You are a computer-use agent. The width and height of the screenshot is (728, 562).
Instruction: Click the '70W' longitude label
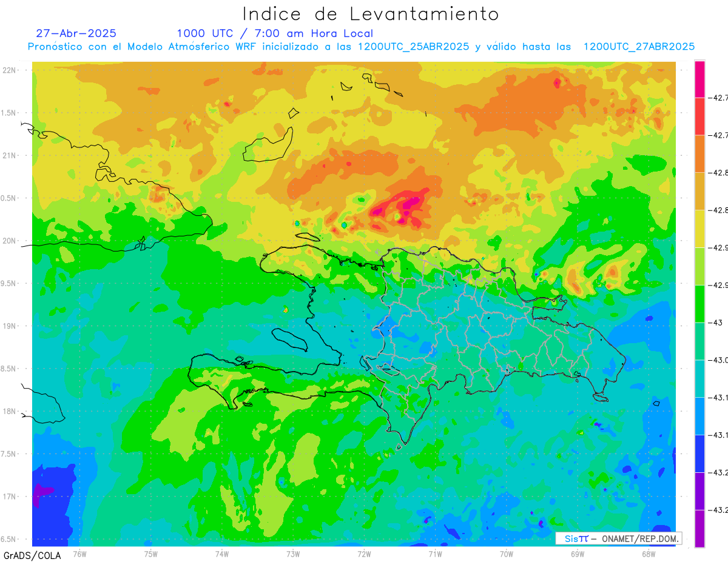point(507,554)
